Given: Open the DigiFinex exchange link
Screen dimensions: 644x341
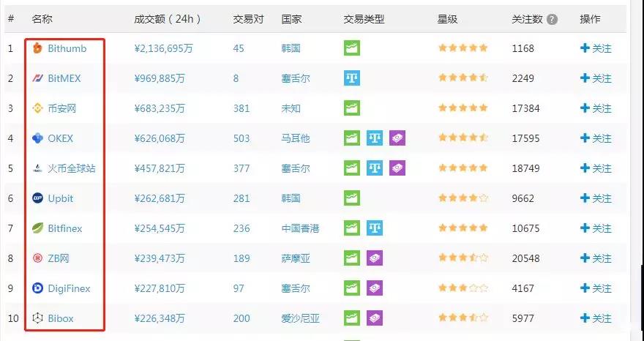Looking at the screenshot, I should [69, 288].
